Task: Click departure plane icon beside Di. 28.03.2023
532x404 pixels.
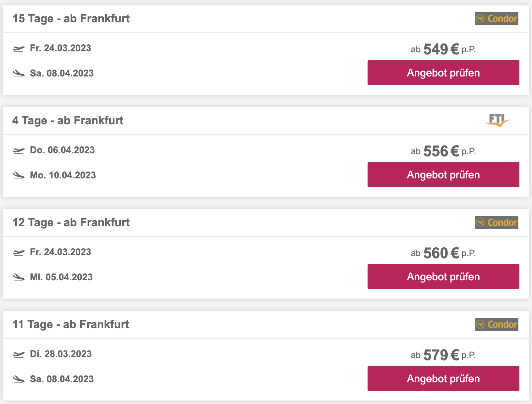Action: click(19, 355)
